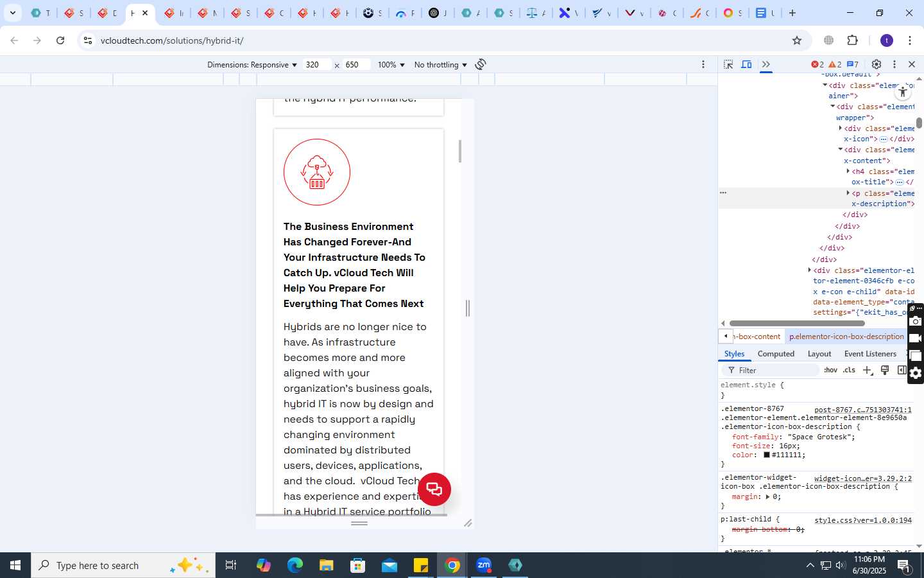924x578 pixels.
Task: Collapse the div wrapper node
Action: point(832,107)
